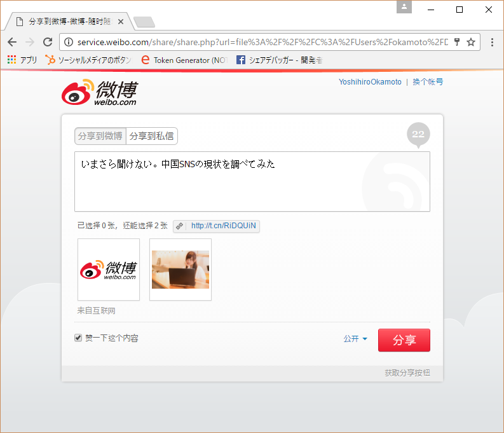Select the woman with laptop thumbnail
Screen dimensions: 504x433
[180, 270]
